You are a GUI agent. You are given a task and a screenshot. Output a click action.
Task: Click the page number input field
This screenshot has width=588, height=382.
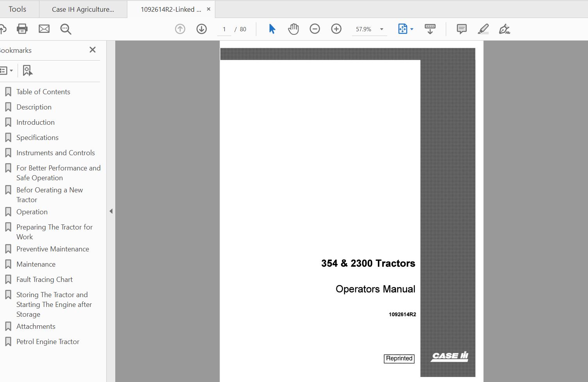coord(224,29)
